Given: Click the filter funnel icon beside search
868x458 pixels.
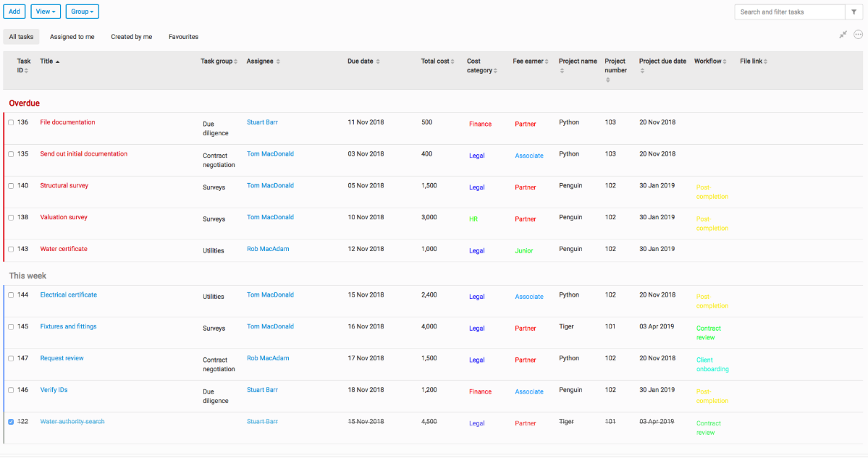Looking at the screenshot, I should (x=854, y=12).
